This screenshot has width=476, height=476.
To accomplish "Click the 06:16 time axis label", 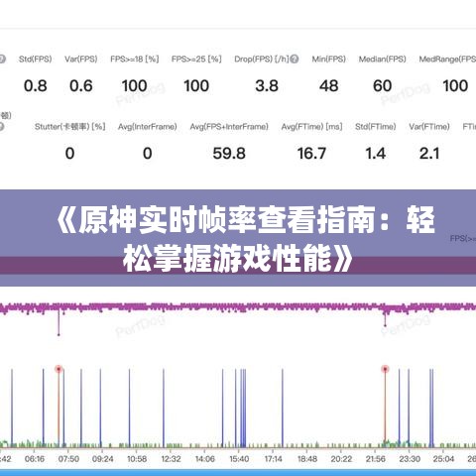I will [35, 459].
